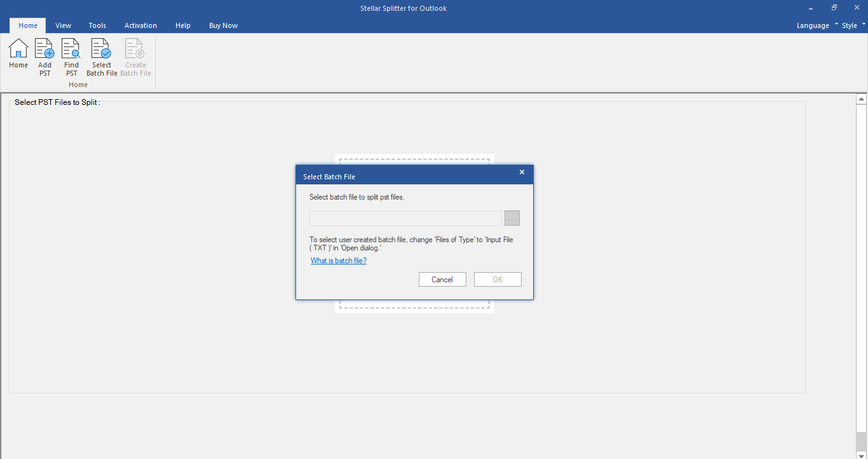
Task: Click the OK button in dialog
Action: (x=498, y=280)
